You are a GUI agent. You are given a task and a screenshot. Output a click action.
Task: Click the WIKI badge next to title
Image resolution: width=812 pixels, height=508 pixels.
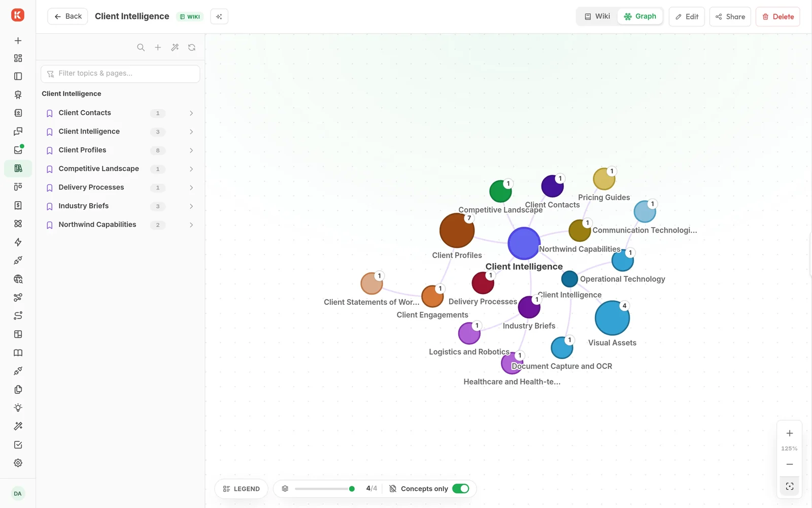(x=190, y=17)
